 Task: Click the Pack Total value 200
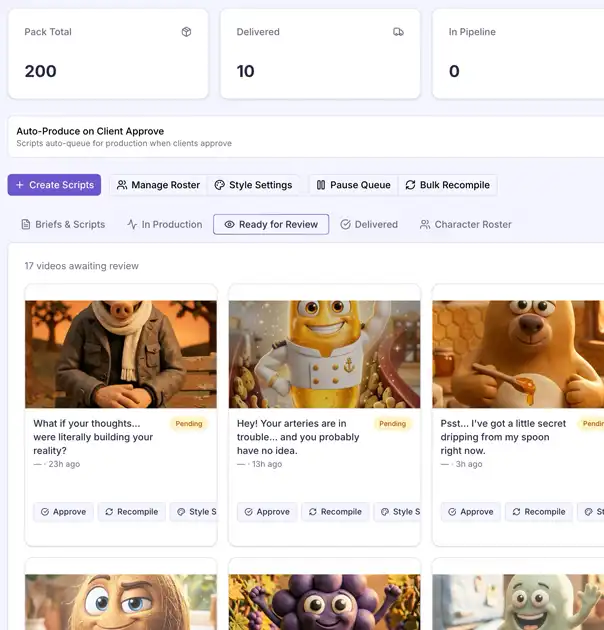pos(41,71)
